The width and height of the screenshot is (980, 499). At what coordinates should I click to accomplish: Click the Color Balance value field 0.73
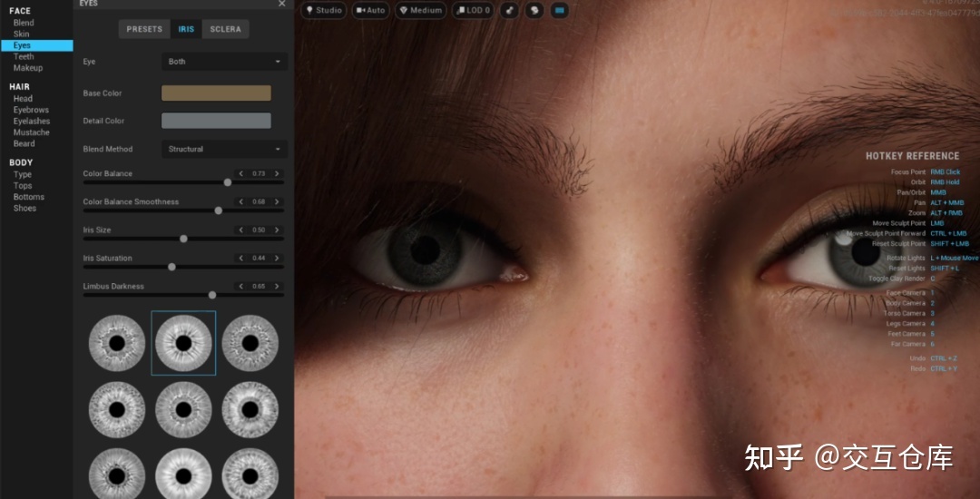259,173
